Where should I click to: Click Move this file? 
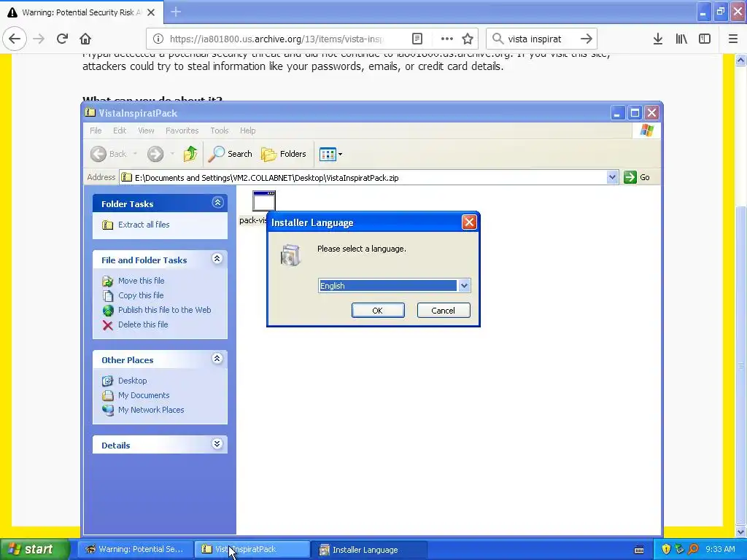coord(141,281)
